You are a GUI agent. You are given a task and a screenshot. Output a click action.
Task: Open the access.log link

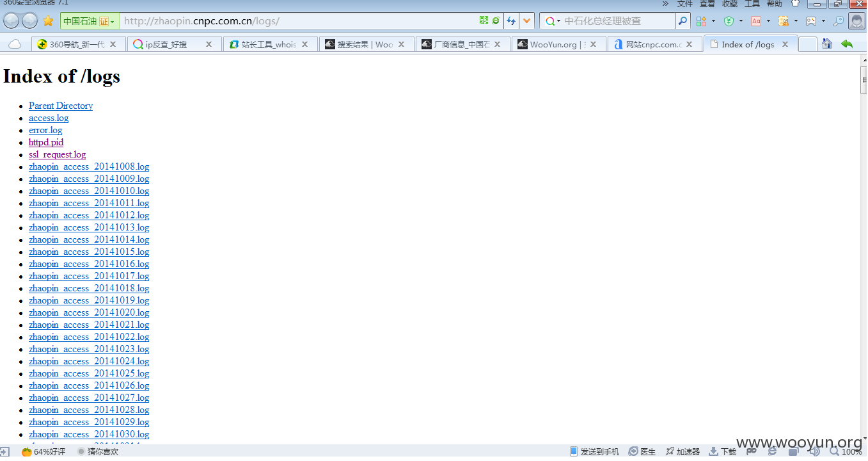[49, 118]
